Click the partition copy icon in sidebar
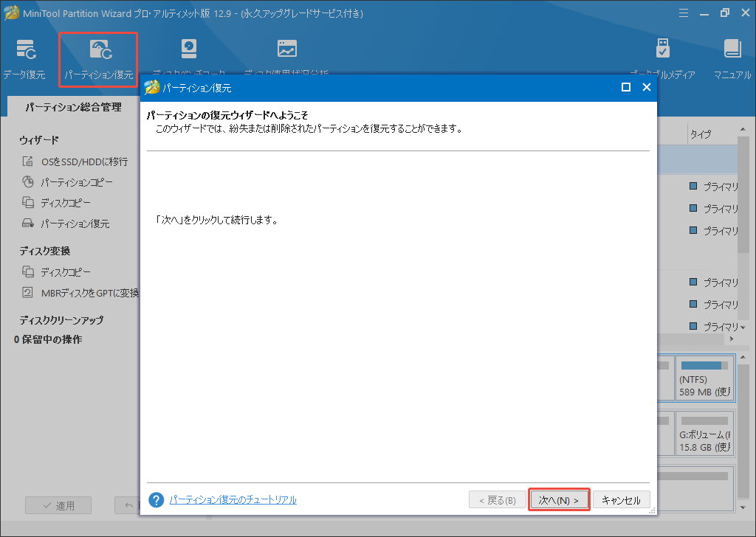The image size is (756, 537). (x=28, y=182)
